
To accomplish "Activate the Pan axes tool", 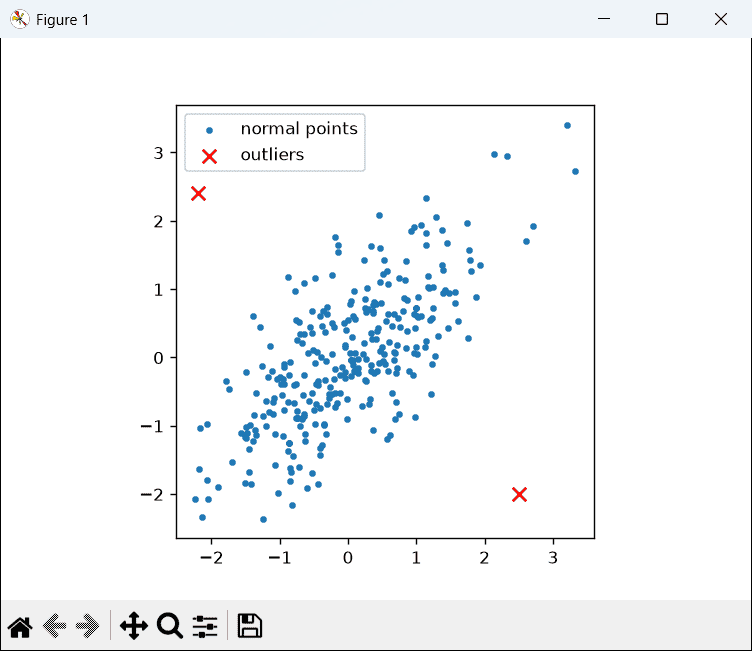I will (134, 626).
